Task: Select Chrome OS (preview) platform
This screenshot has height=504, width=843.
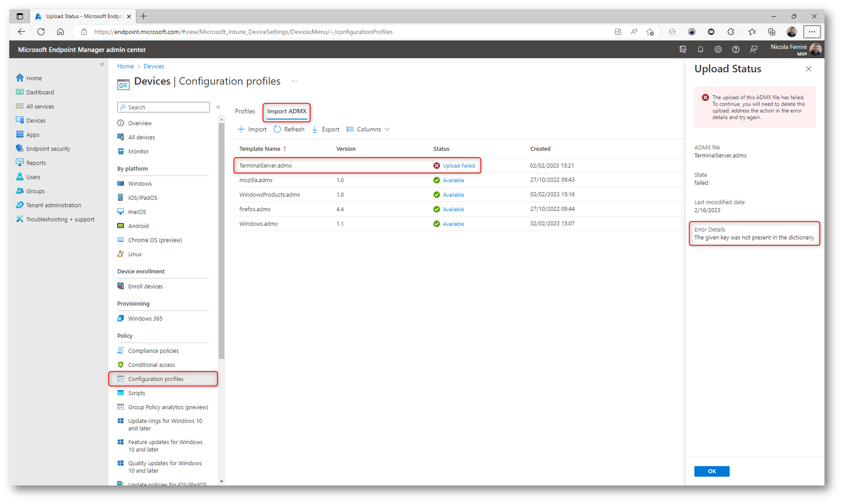Action: click(x=155, y=240)
